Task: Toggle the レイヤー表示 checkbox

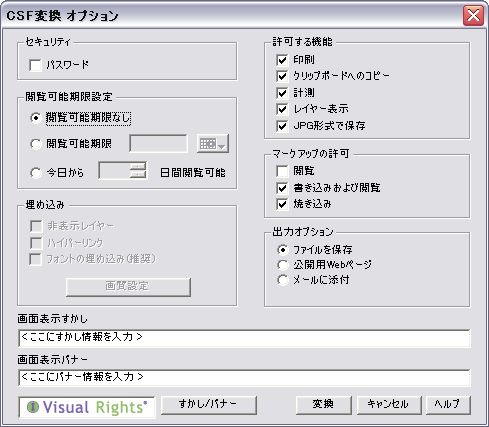Action: tap(282, 109)
